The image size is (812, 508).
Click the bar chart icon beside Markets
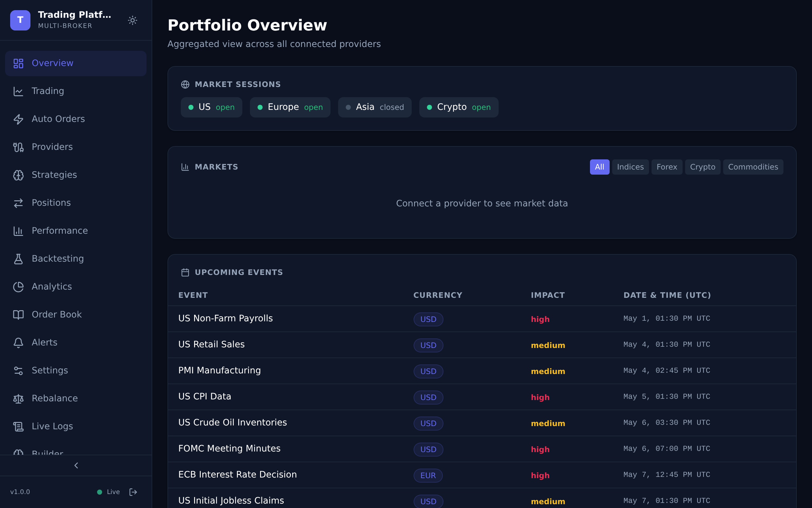click(185, 167)
